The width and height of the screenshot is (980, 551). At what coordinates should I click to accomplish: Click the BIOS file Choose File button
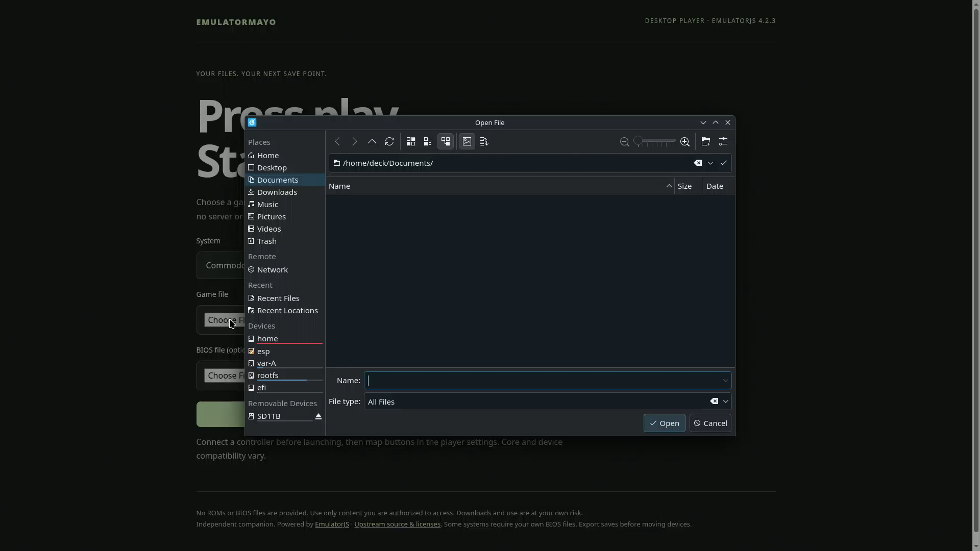click(225, 375)
